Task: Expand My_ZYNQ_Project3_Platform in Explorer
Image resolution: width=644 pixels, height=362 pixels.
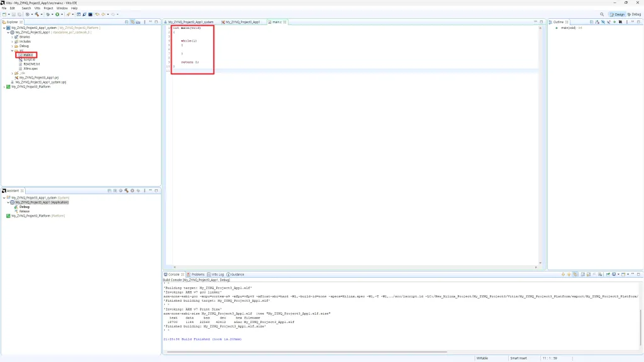Action: [4, 87]
